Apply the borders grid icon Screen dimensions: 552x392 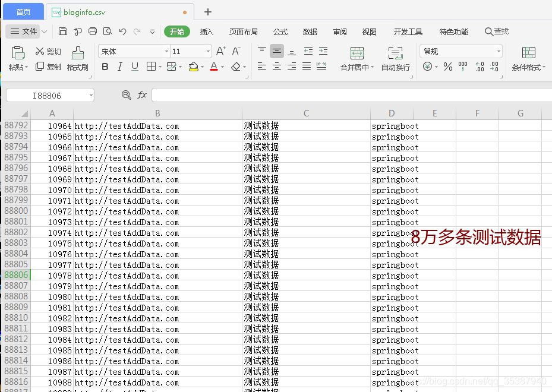[x=151, y=66]
